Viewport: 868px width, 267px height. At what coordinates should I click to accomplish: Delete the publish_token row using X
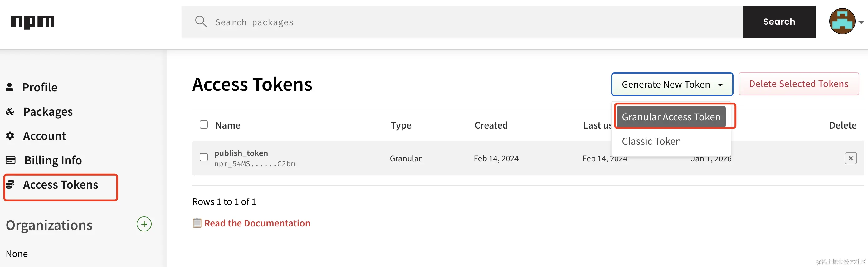(851, 158)
